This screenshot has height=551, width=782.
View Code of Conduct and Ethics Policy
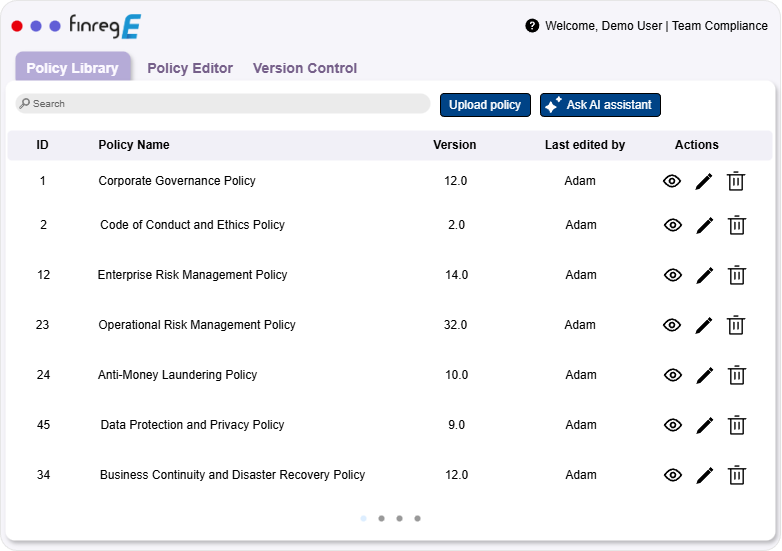[673, 225]
